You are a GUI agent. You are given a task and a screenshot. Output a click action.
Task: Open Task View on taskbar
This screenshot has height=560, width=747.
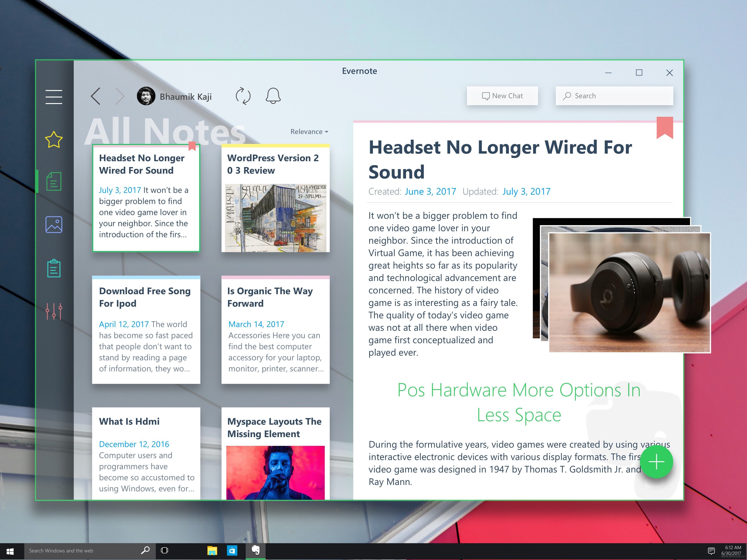pos(165,550)
